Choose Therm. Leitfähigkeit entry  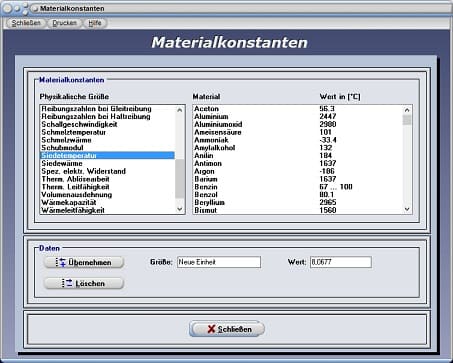(x=107, y=187)
